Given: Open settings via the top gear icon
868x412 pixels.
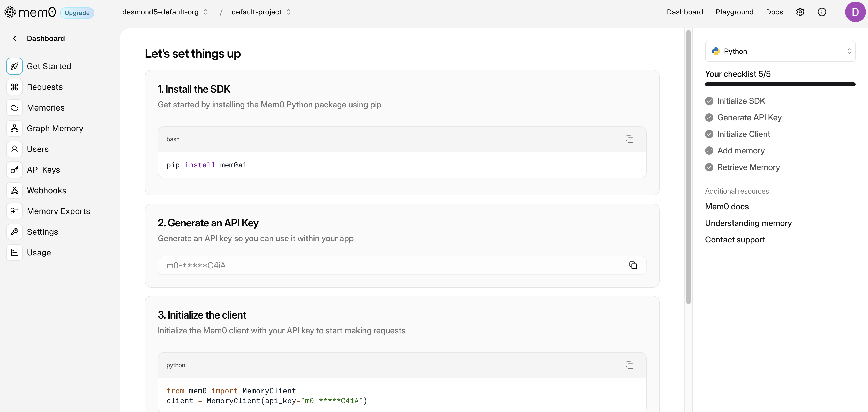Looking at the screenshot, I should pos(800,12).
